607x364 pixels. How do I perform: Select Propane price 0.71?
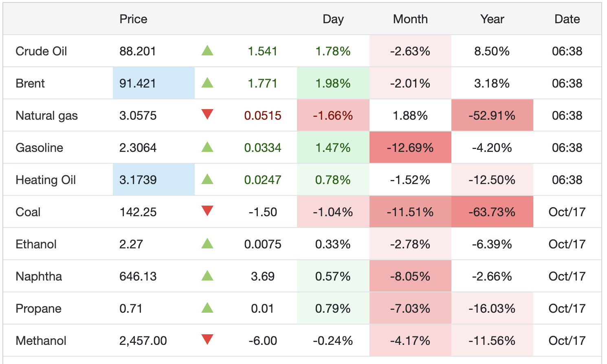(x=131, y=309)
